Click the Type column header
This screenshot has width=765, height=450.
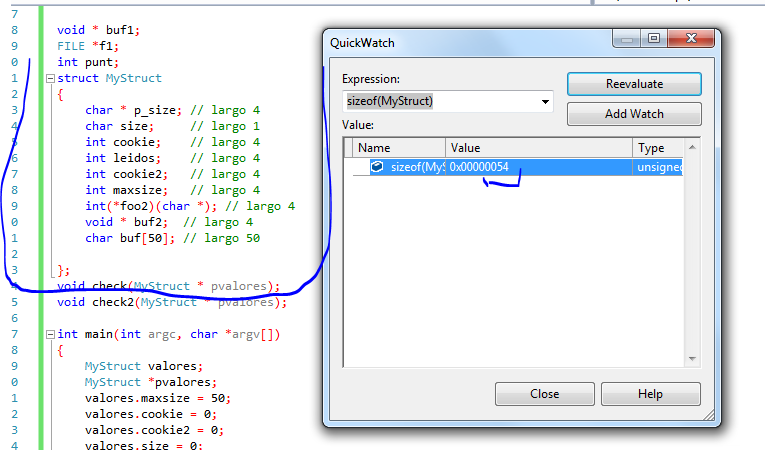click(x=658, y=147)
